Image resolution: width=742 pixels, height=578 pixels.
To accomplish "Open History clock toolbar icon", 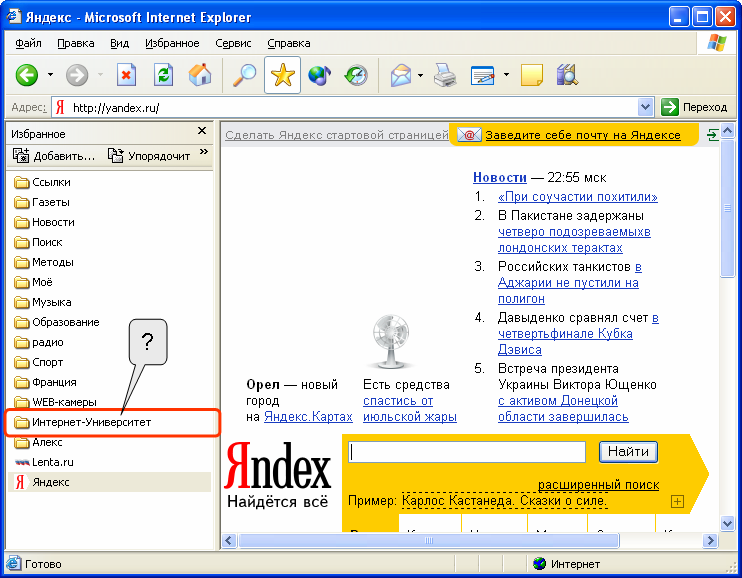I will point(356,75).
